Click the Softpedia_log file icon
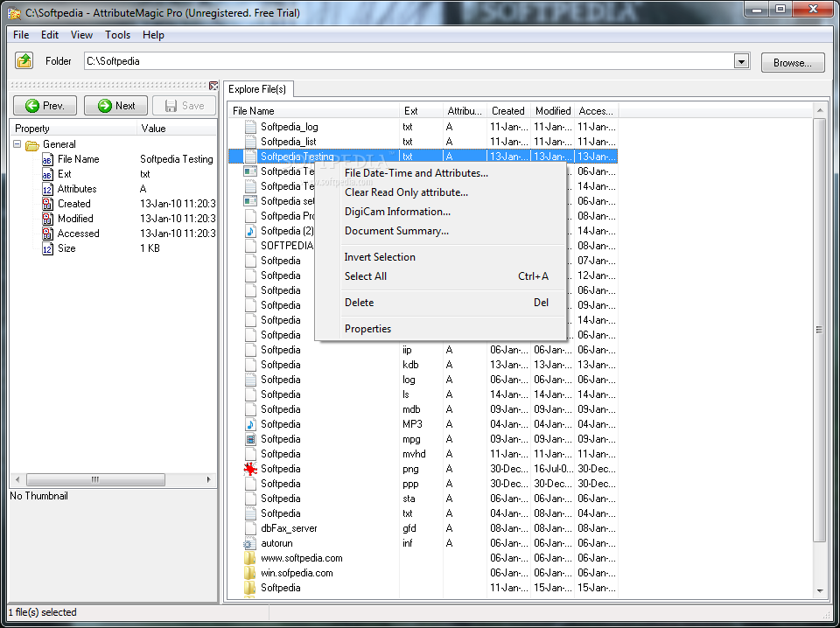 [x=250, y=127]
